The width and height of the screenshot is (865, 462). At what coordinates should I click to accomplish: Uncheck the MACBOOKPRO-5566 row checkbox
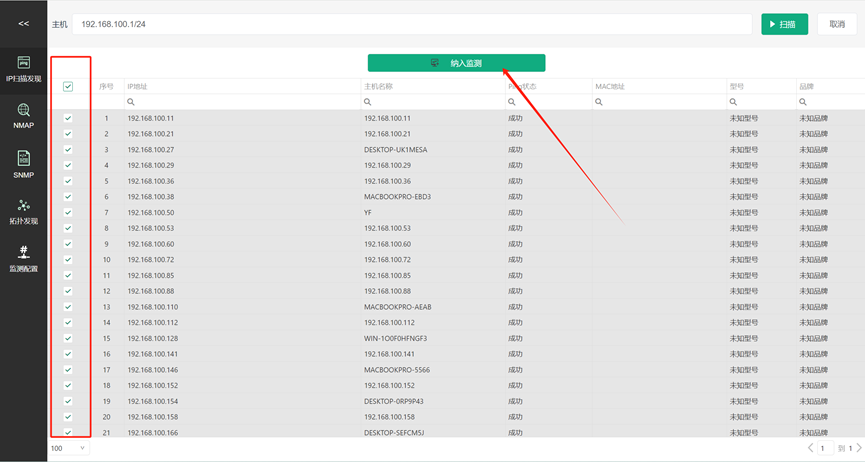click(x=68, y=370)
